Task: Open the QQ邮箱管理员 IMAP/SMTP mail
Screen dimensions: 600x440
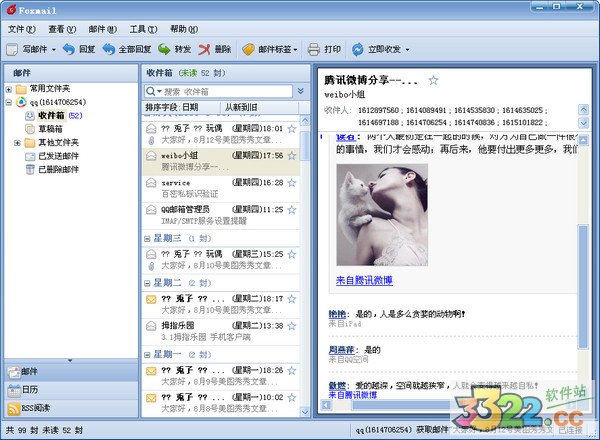Action: point(221,215)
